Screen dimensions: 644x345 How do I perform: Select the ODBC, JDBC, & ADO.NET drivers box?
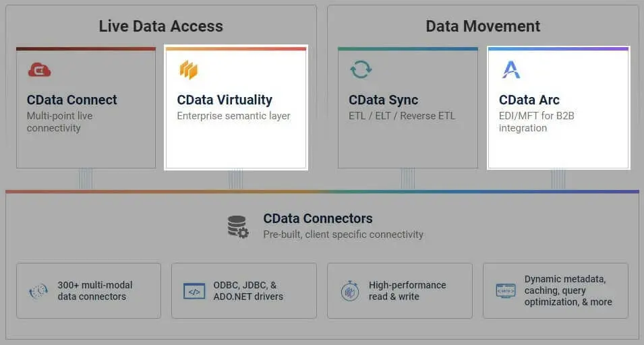coord(244,290)
